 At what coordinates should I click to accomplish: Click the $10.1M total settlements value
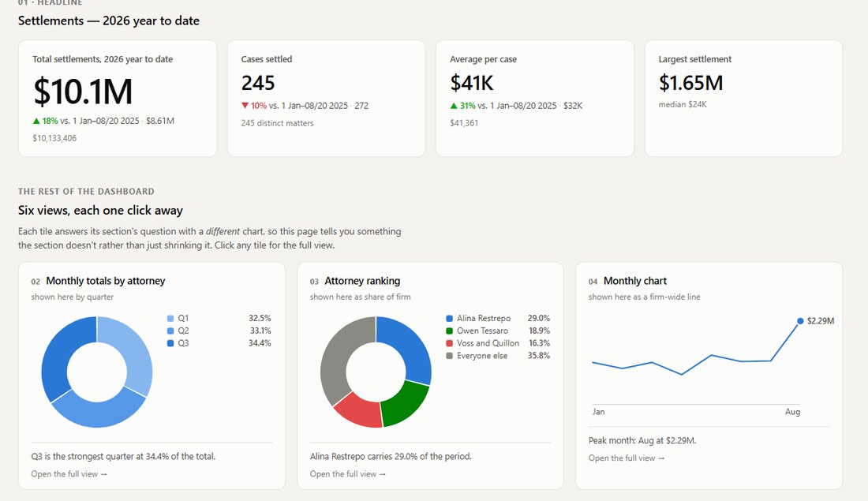(x=83, y=92)
